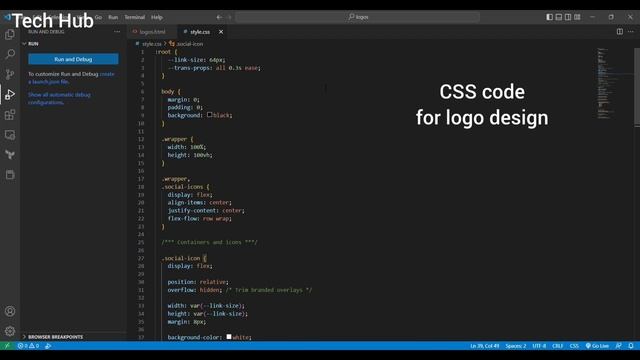Open editor More Actions ellipsis
Viewport: 640px width, 360px height.
coord(631,31)
